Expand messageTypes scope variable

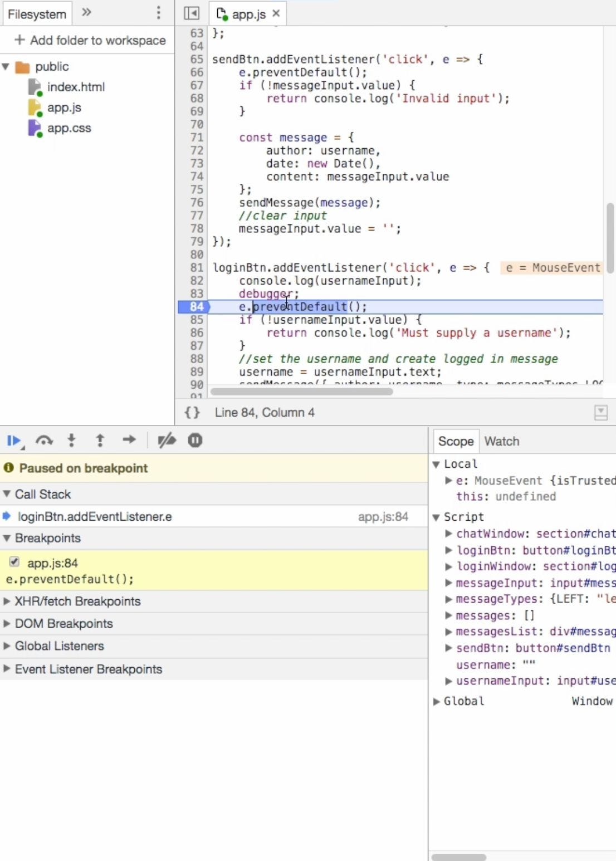448,599
